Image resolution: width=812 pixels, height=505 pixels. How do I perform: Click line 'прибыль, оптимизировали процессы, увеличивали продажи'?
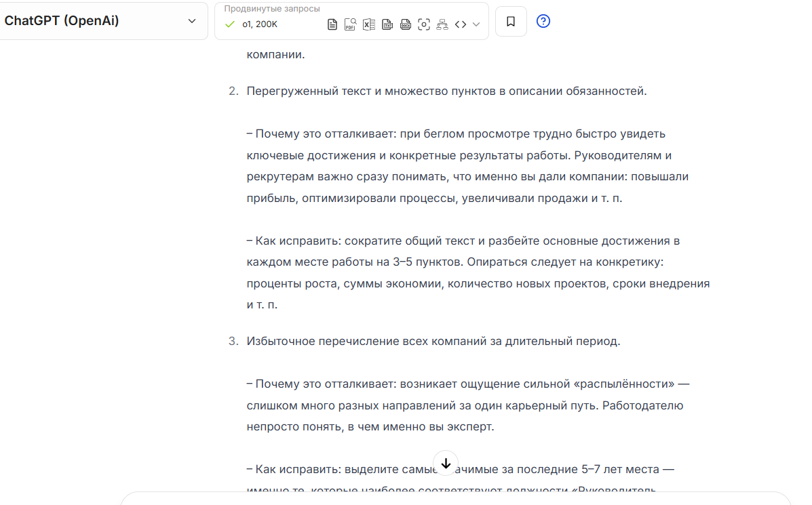(434, 198)
